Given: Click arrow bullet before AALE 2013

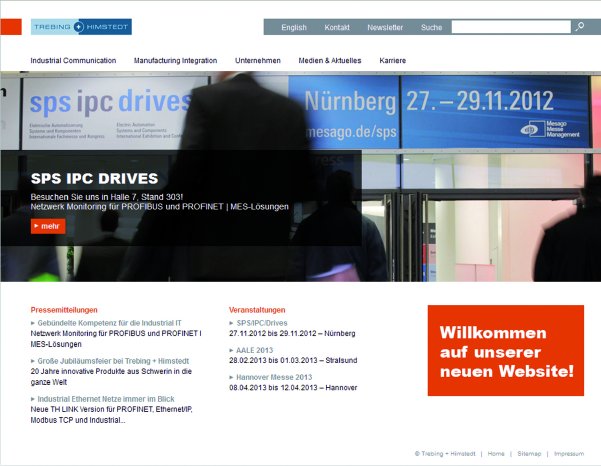Looking at the screenshot, I should tap(232, 350).
